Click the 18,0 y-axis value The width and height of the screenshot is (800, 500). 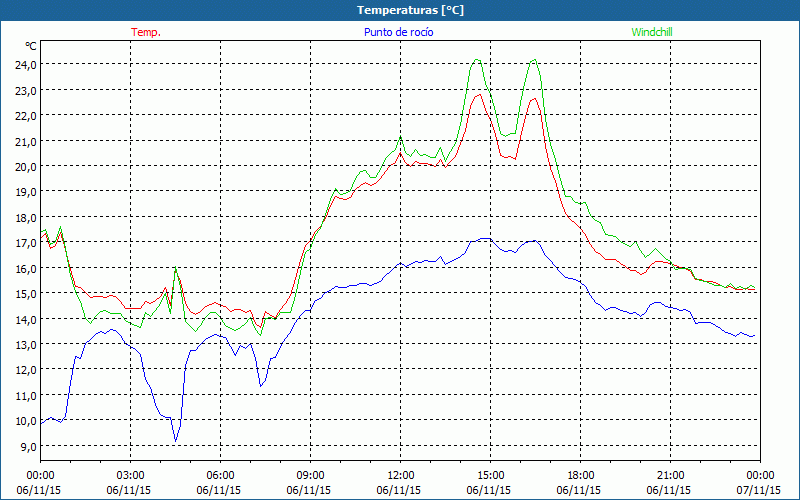27,217
